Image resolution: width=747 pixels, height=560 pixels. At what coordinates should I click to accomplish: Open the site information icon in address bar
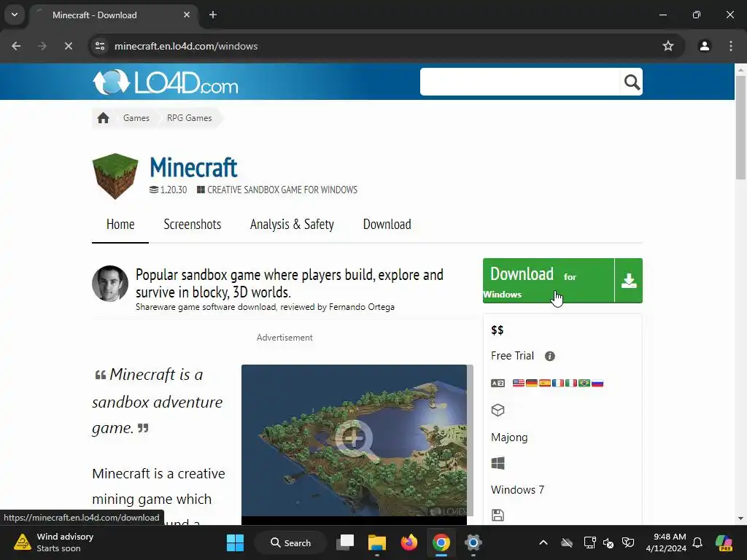pos(100,46)
